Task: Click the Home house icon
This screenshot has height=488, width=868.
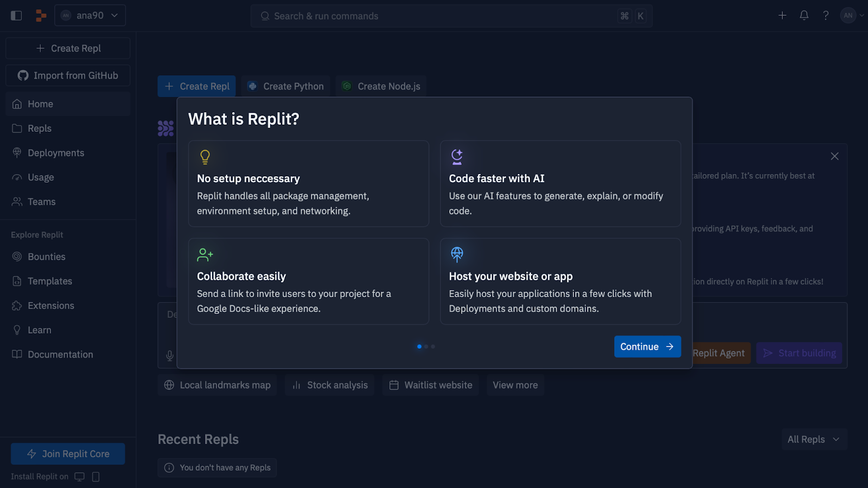Action: [x=17, y=104]
